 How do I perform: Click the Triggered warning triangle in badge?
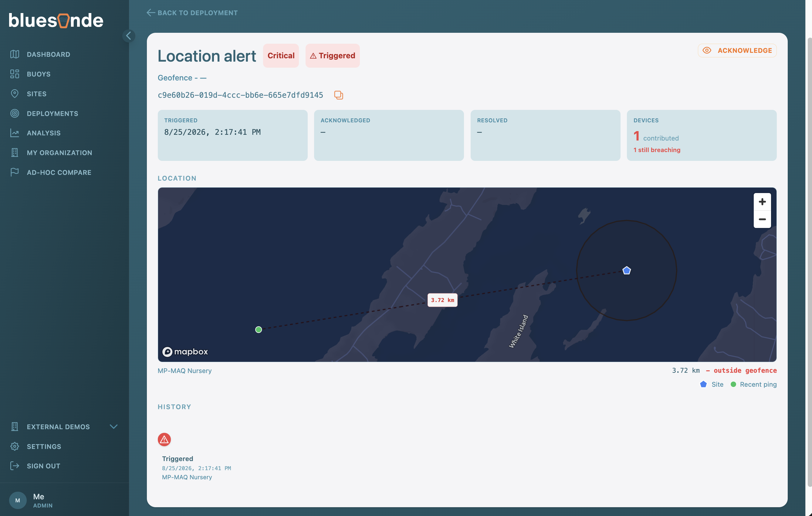click(x=313, y=56)
